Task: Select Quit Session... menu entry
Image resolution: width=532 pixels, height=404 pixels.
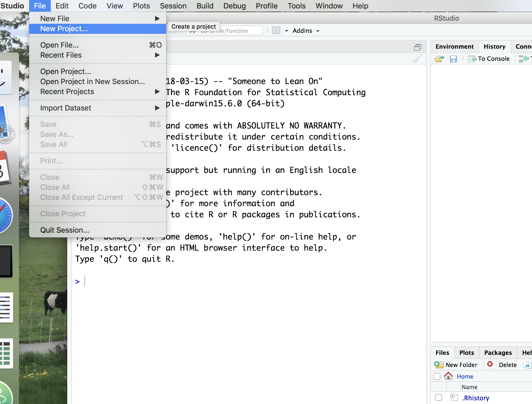Action: [x=98, y=230]
